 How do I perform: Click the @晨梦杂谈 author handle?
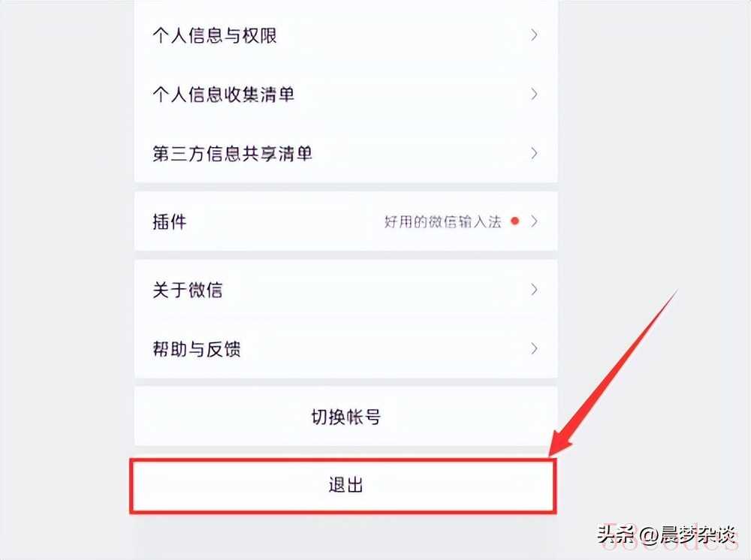click(688, 534)
